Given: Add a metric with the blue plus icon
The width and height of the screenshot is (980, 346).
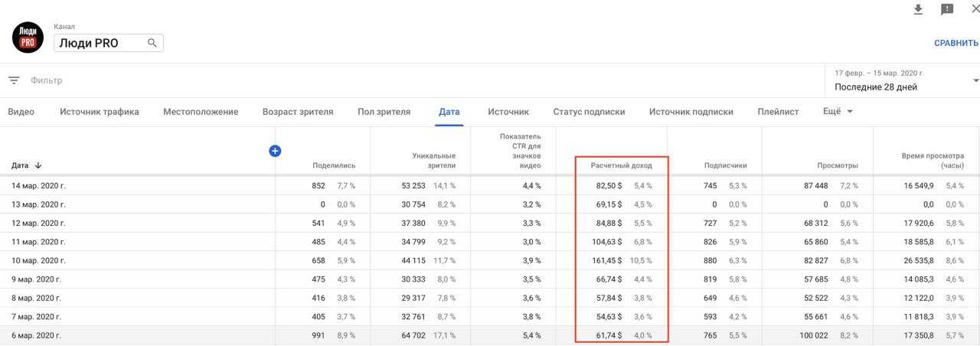Looking at the screenshot, I should (275, 151).
